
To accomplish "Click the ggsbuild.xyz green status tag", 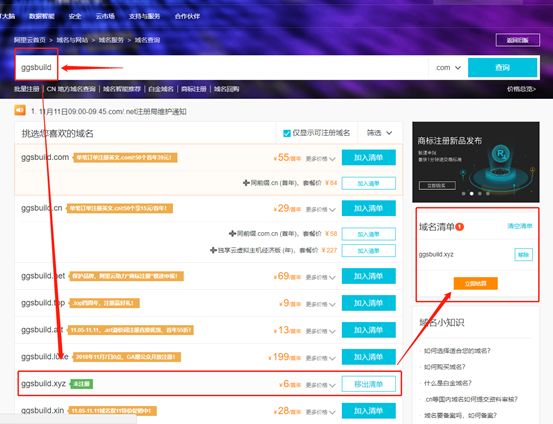I will [x=81, y=384].
